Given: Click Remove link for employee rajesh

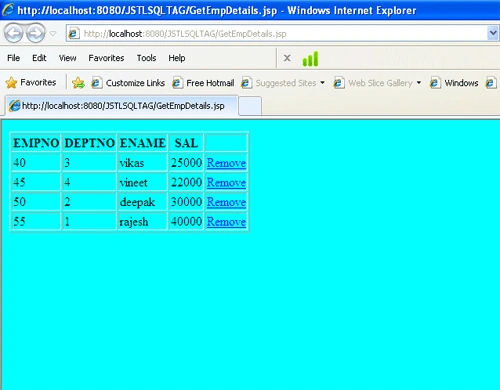Looking at the screenshot, I should coord(226,221).
